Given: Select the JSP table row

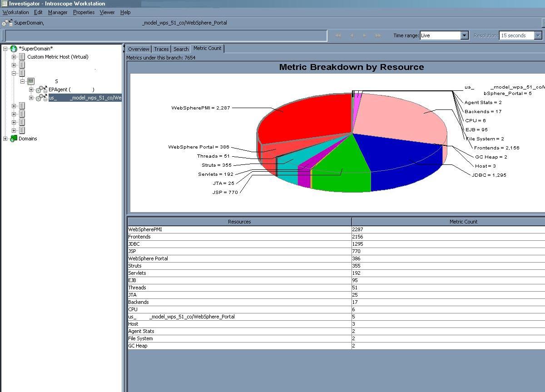Looking at the screenshot, I should click(x=336, y=251).
